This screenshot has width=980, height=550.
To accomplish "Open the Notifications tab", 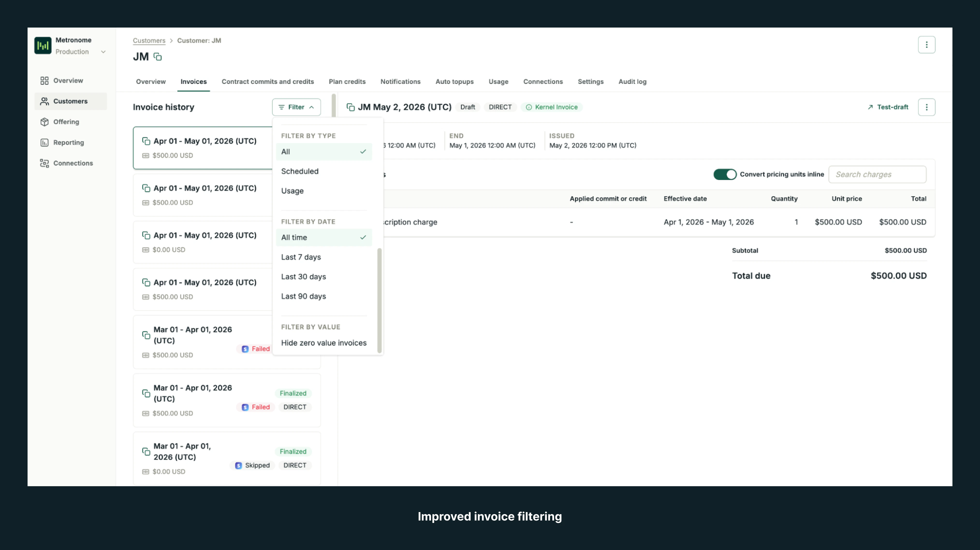I will 400,81.
